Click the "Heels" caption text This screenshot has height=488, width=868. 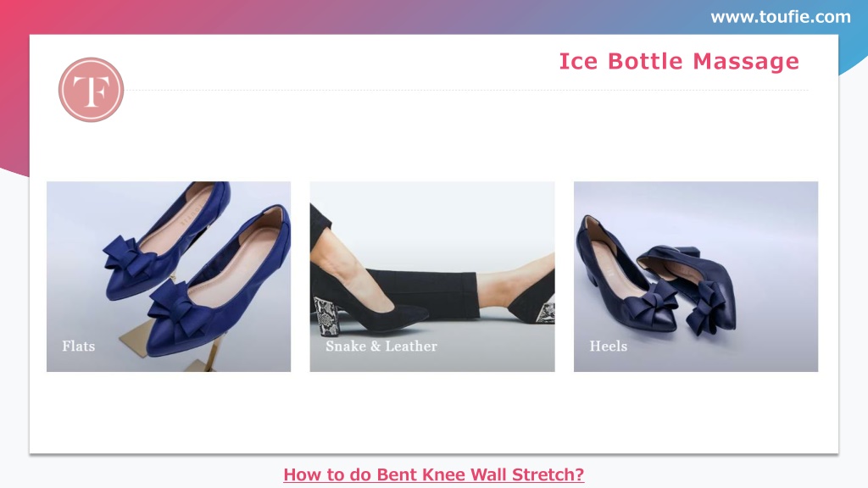tap(609, 347)
